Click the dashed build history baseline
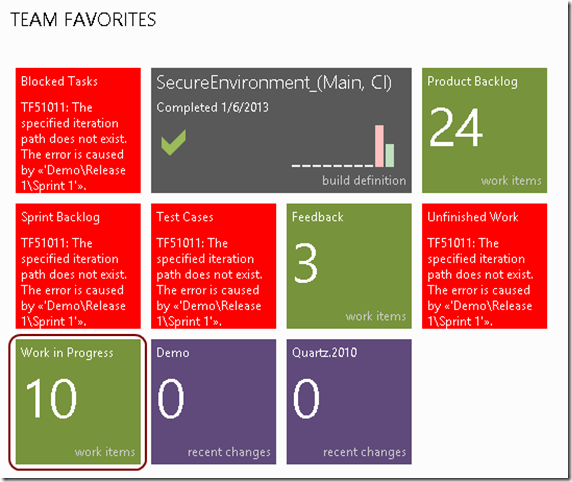 (x=333, y=166)
